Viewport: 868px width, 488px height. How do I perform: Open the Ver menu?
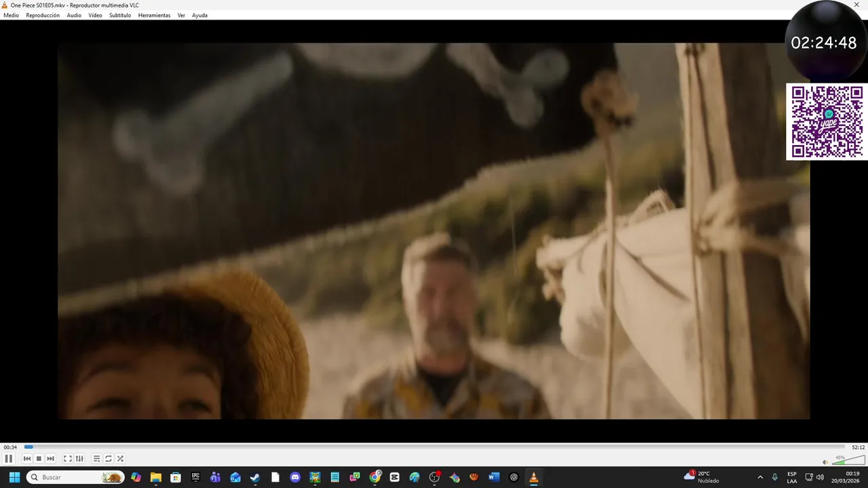[x=181, y=15]
